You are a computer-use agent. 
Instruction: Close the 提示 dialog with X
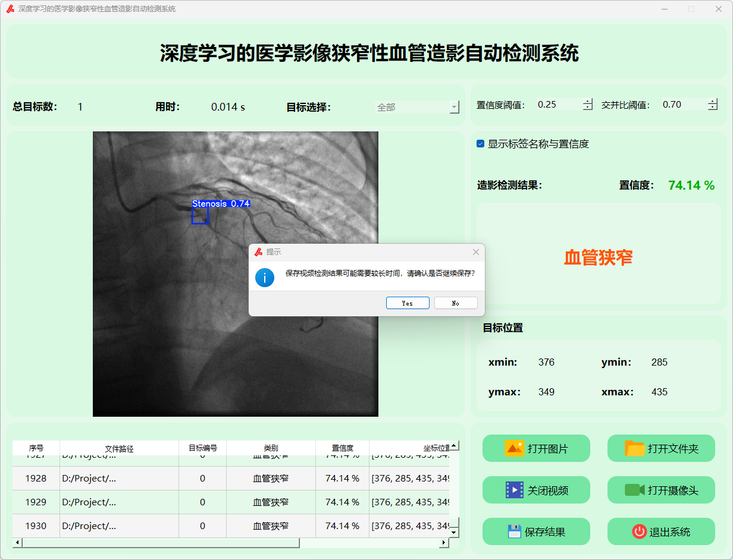475,252
